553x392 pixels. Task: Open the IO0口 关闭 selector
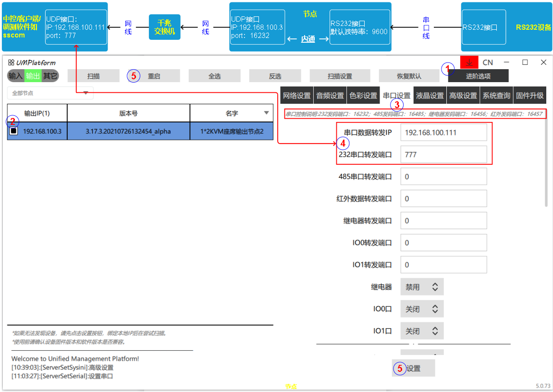(x=421, y=309)
